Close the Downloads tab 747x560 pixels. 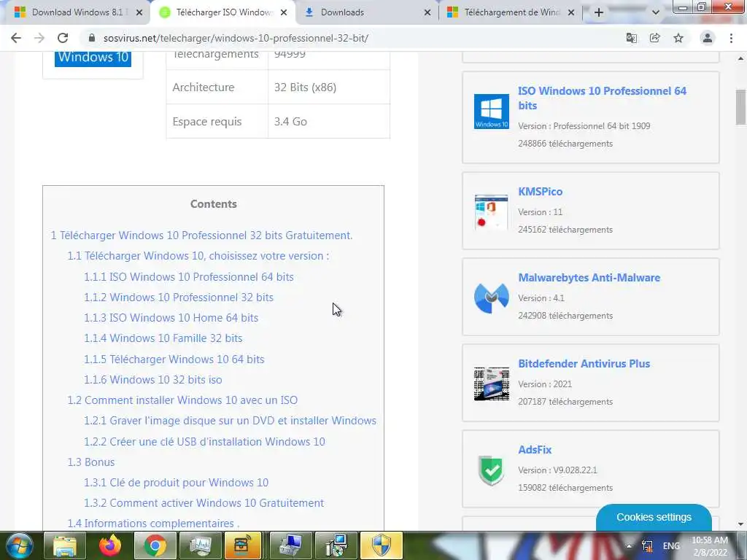tap(427, 12)
